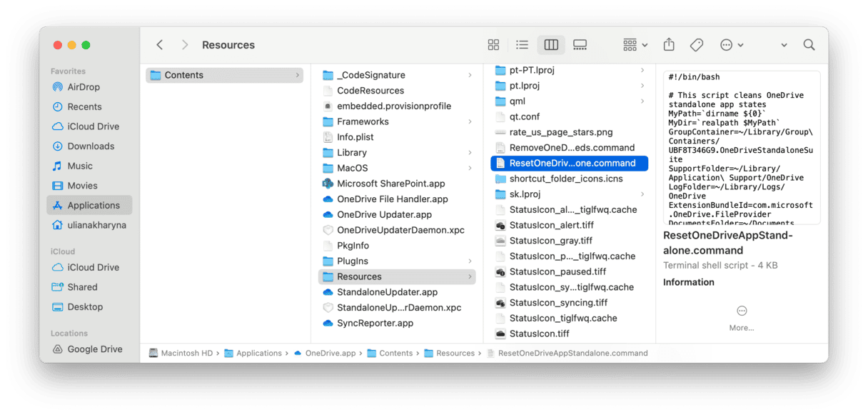Click OneDrive.app in the path bar
Image resolution: width=868 pixels, height=415 pixels.
click(x=326, y=353)
